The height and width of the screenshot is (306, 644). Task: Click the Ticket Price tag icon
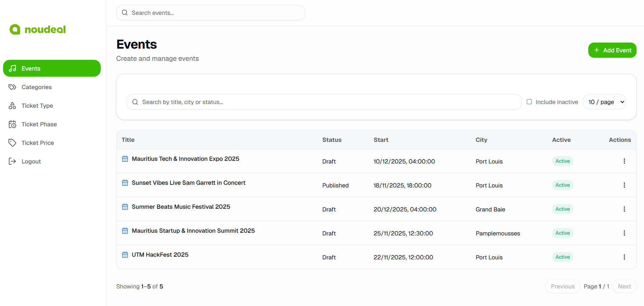pos(13,143)
